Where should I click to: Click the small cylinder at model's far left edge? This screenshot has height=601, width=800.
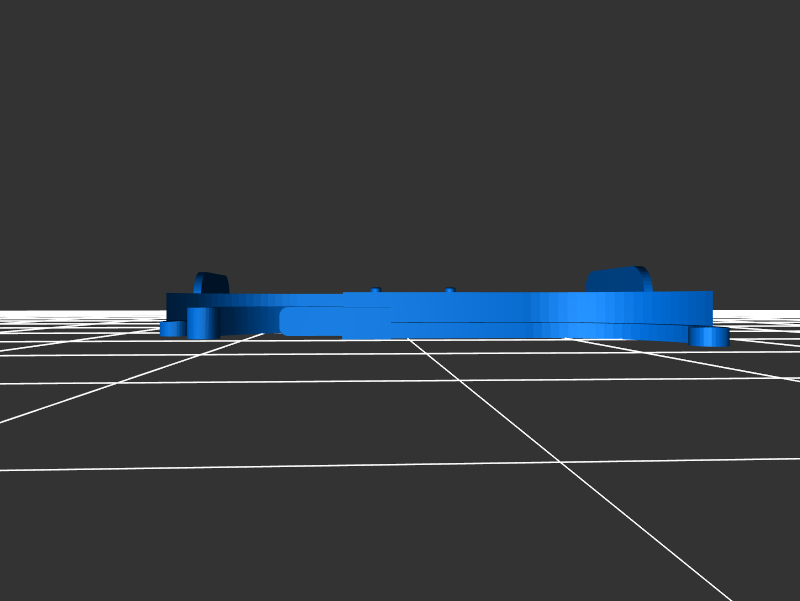click(171, 328)
